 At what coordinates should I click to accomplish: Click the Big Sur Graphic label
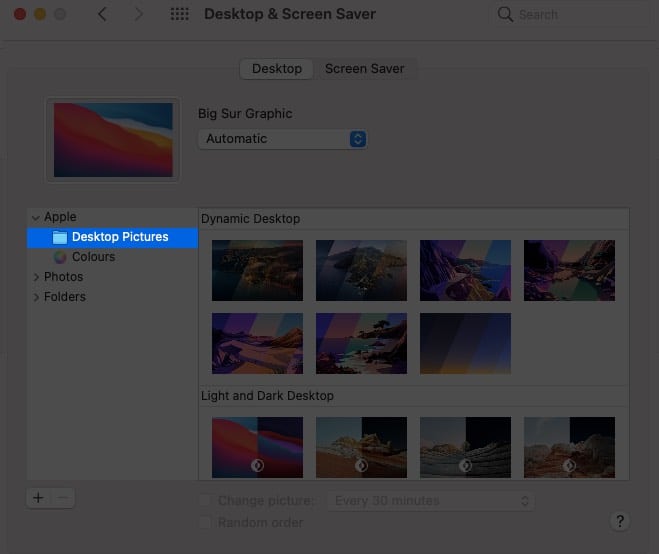(245, 114)
